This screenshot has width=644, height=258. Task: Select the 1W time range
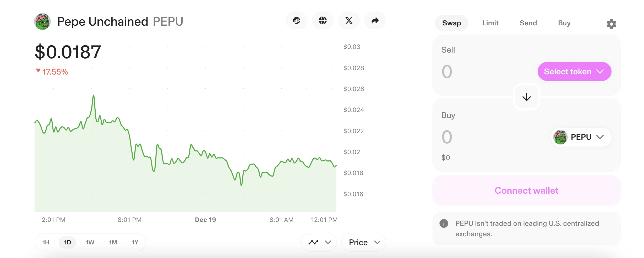(x=90, y=242)
